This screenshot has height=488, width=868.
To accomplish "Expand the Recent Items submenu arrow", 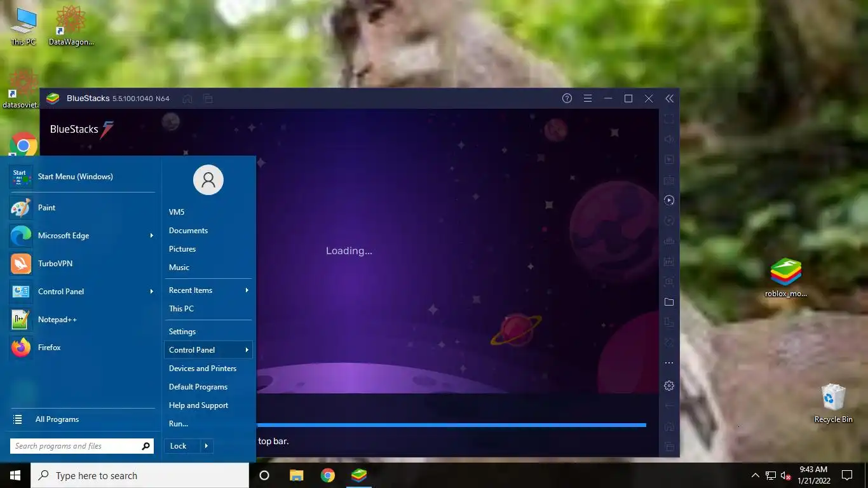I will 247,290.
